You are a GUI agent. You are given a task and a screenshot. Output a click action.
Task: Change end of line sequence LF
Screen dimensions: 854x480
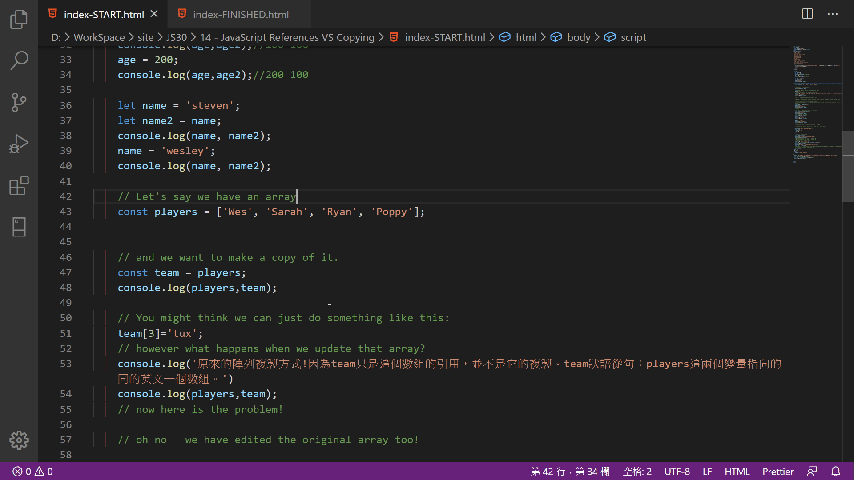(707, 471)
